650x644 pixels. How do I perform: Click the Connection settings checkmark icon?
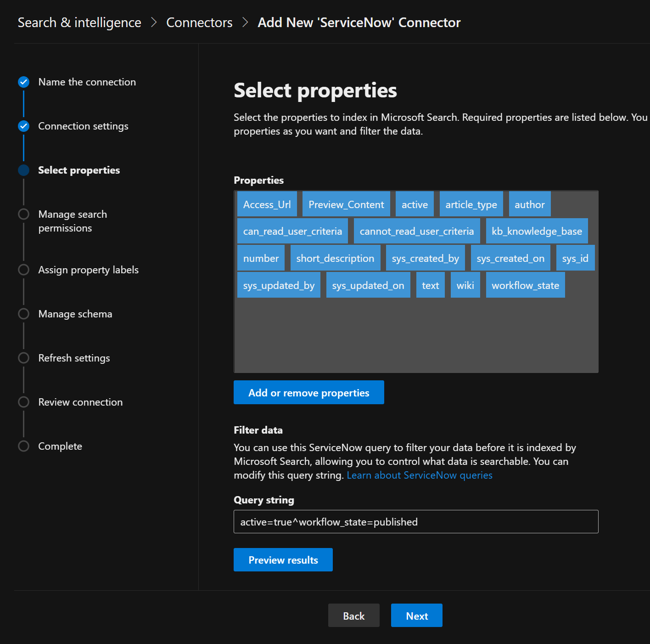point(23,126)
